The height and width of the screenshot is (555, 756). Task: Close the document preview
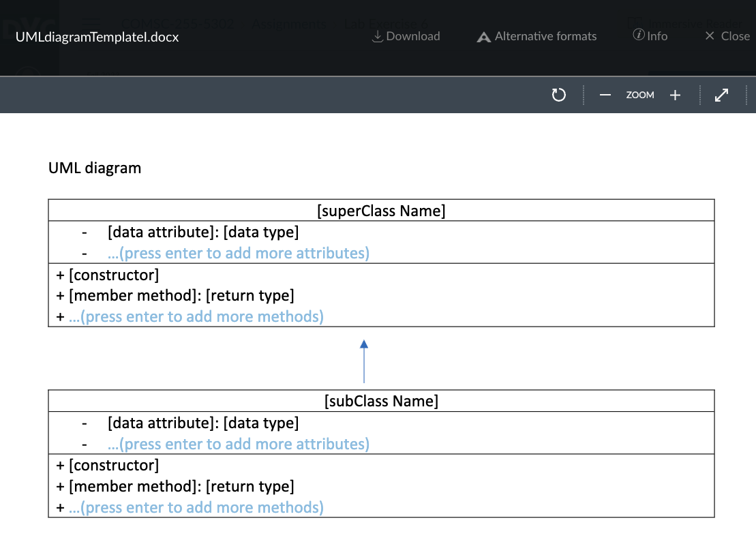tap(727, 36)
